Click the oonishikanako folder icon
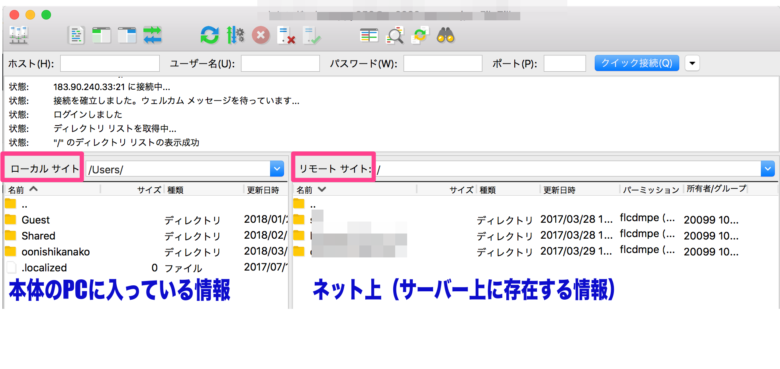This screenshot has width=780, height=369. point(11,252)
